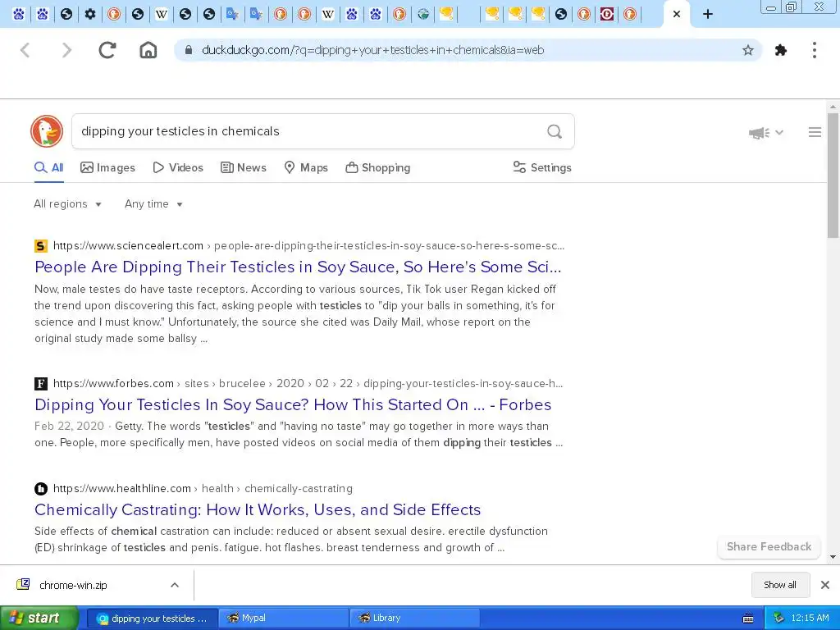Open a new browser tab

pyautogui.click(x=708, y=14)
